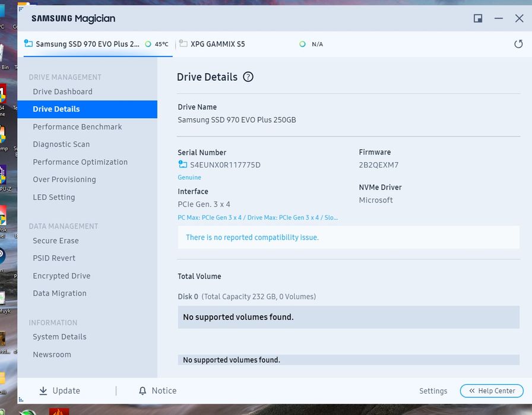Click the Genuine link
Viewport: 532px width, 415px height.
(x=189, y=178)
